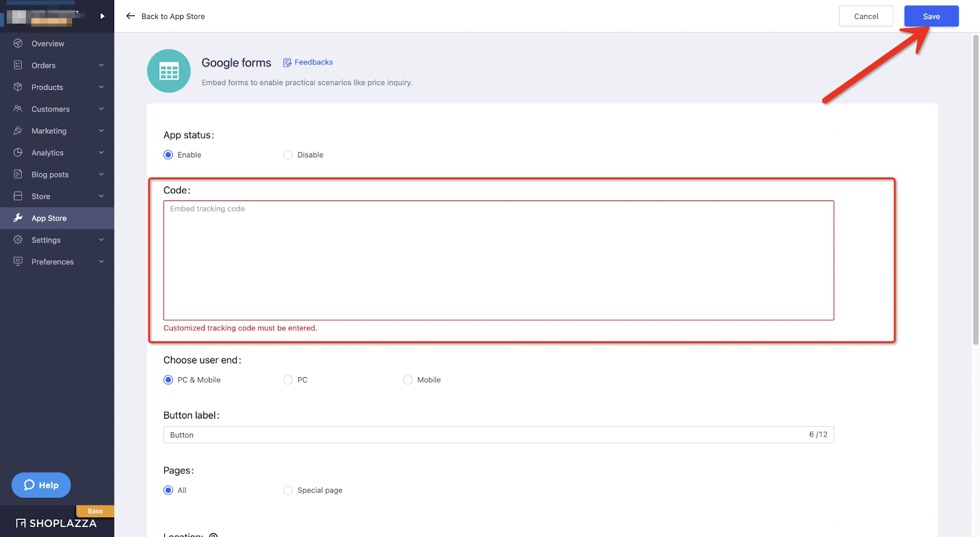Image resolution: width=980 pixels, height=537 pixels.
Task: Click the store switcher play arrow
Action: [102, 16]
